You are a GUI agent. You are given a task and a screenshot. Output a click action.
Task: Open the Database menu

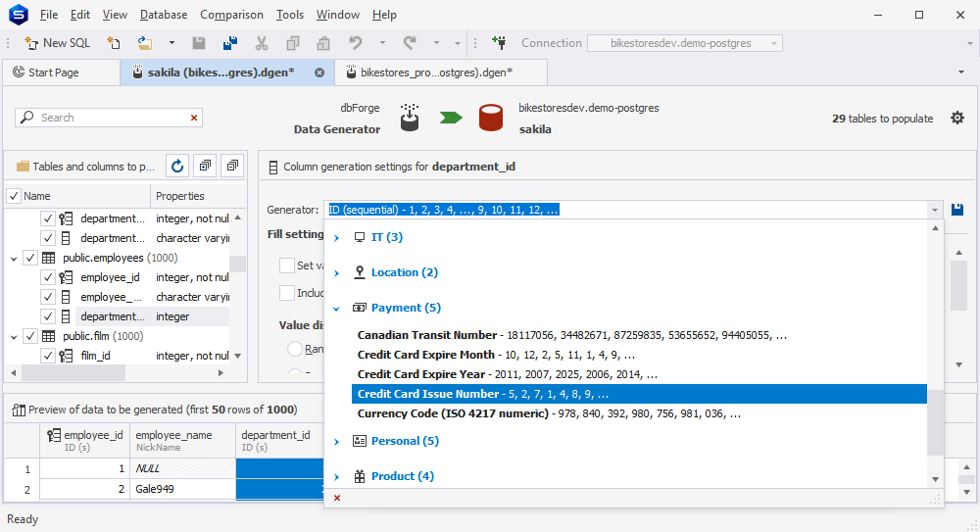(163, 15)
